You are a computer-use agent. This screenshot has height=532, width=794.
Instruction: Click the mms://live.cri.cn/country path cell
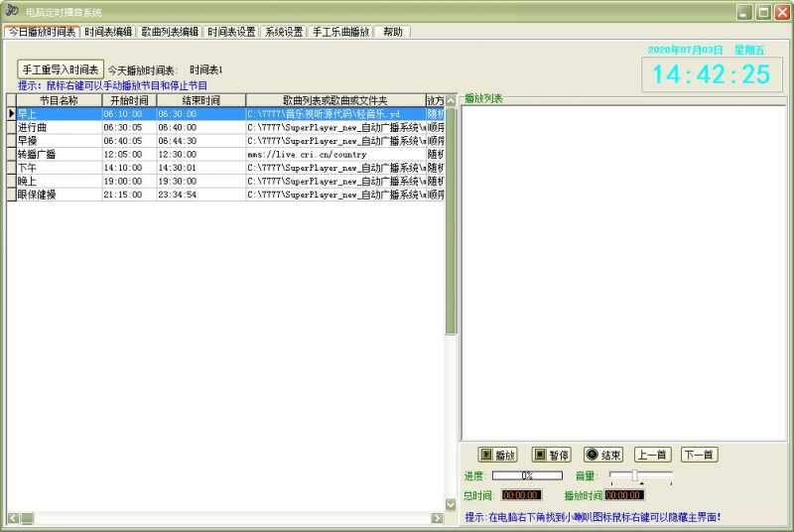point(335,154)
